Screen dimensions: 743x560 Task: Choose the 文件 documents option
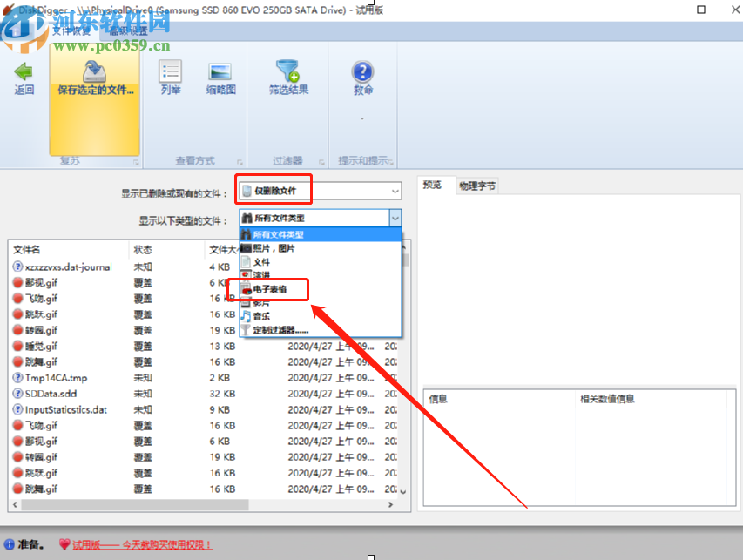[x=321, y=262]
